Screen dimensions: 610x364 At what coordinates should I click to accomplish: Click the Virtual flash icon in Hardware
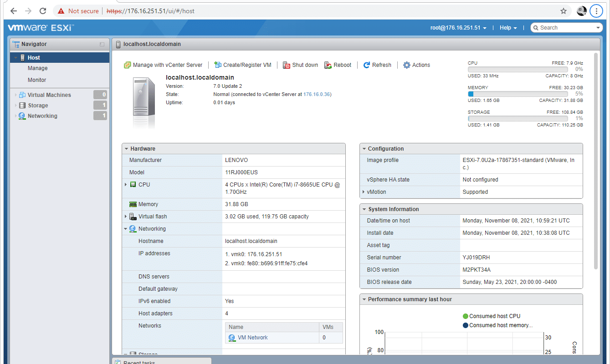133,217
